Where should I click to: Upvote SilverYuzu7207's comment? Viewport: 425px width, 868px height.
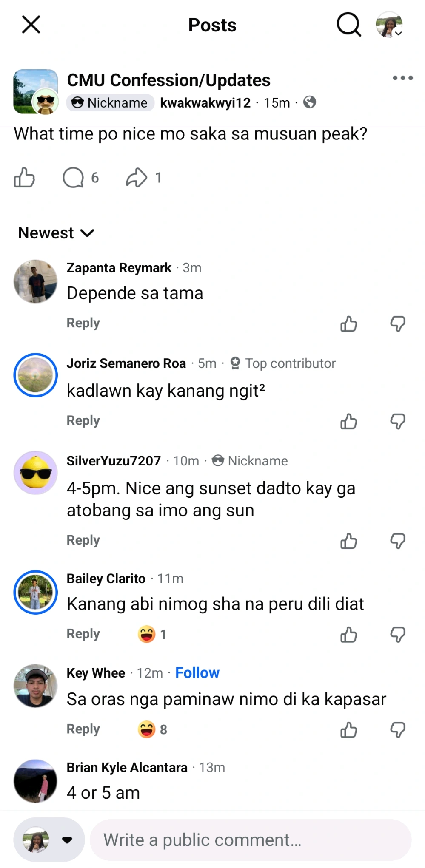pyautogui.click(x=348, y=541)
